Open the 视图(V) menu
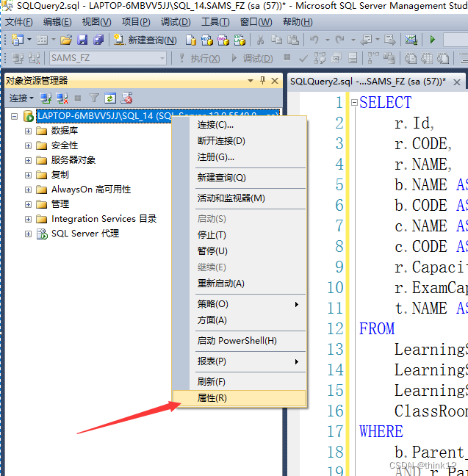The image size is (468, 476). (x=96, y=22)
